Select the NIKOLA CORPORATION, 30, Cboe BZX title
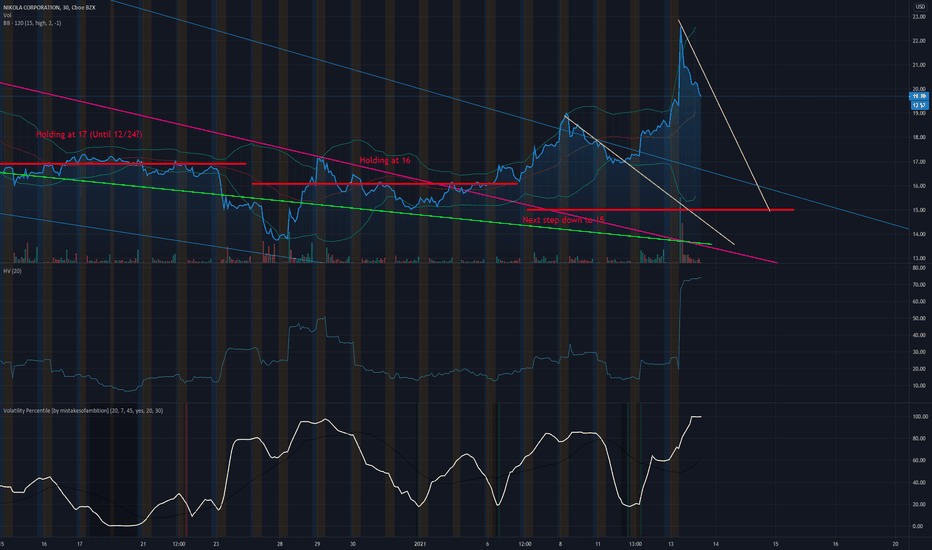 [x=49, y=7]
